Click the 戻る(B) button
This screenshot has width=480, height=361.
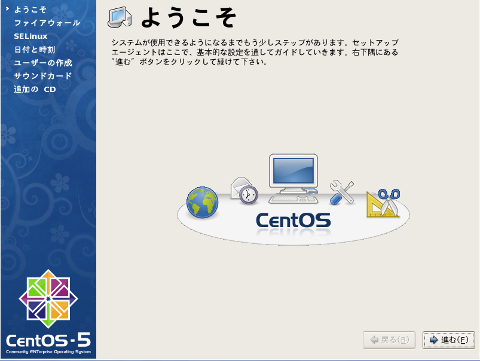[x=389, y=340]
